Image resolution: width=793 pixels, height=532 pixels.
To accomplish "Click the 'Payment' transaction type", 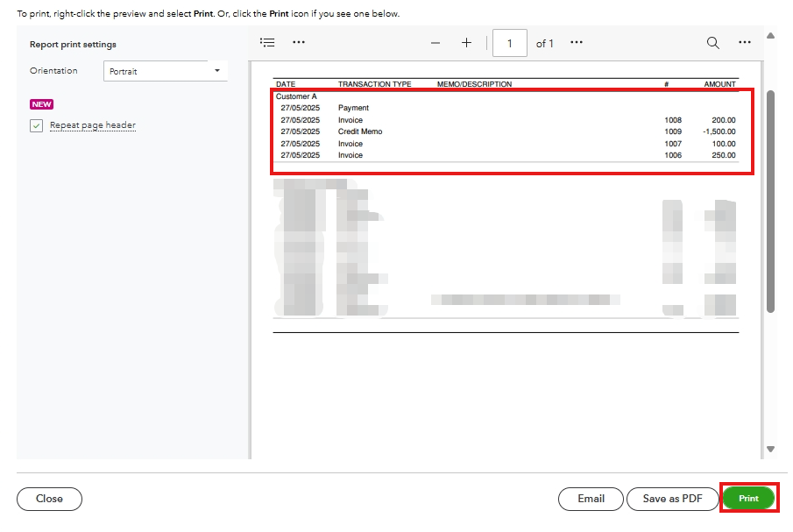I will (353, 108).
